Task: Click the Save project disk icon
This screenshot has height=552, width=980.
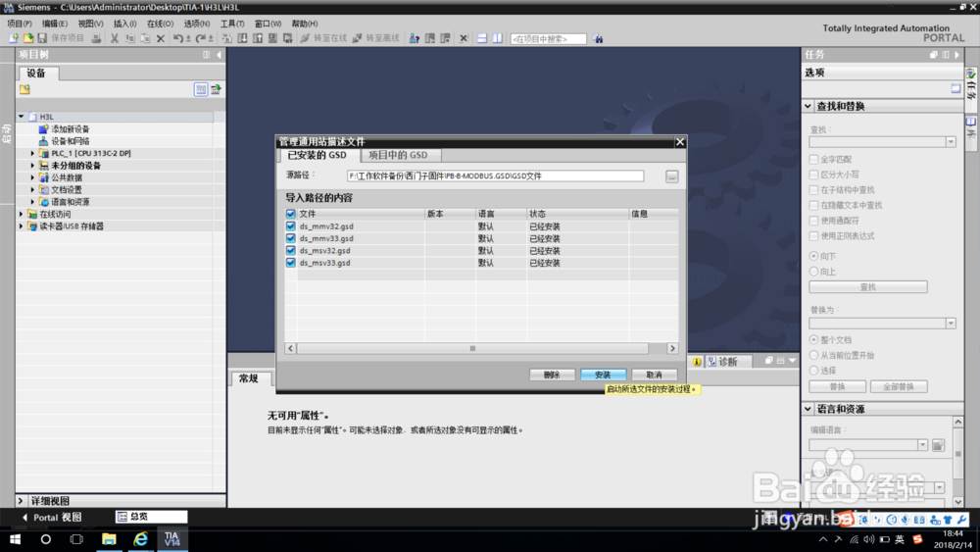Action: [42, 39]
